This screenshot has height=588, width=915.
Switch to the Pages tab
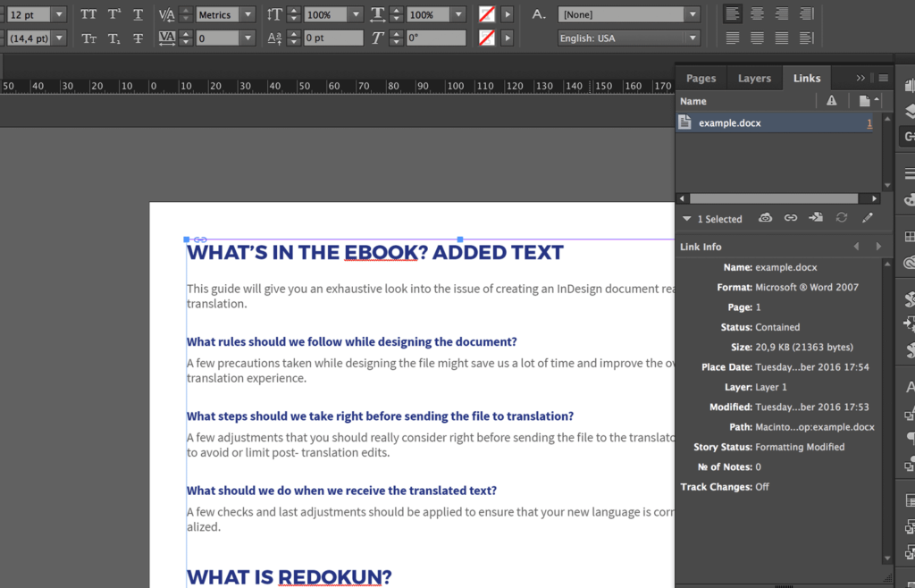pyautogui.click(x=701, y=78)
